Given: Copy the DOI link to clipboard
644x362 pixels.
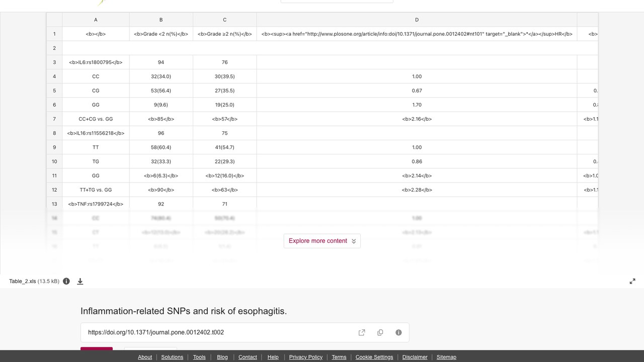Looking at the screenshot, I should pos(380,332).
